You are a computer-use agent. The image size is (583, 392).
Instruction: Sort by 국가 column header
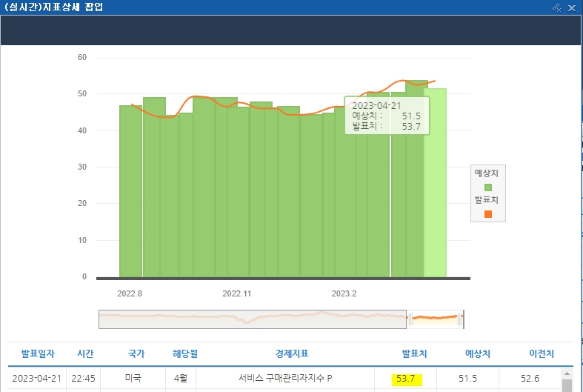tap(136, 353)
